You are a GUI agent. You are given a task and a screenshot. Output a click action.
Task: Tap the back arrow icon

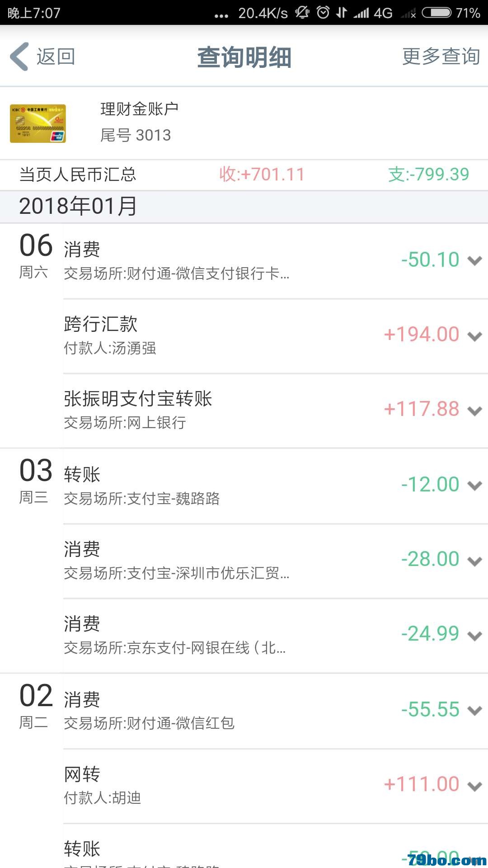click(19, 57)
